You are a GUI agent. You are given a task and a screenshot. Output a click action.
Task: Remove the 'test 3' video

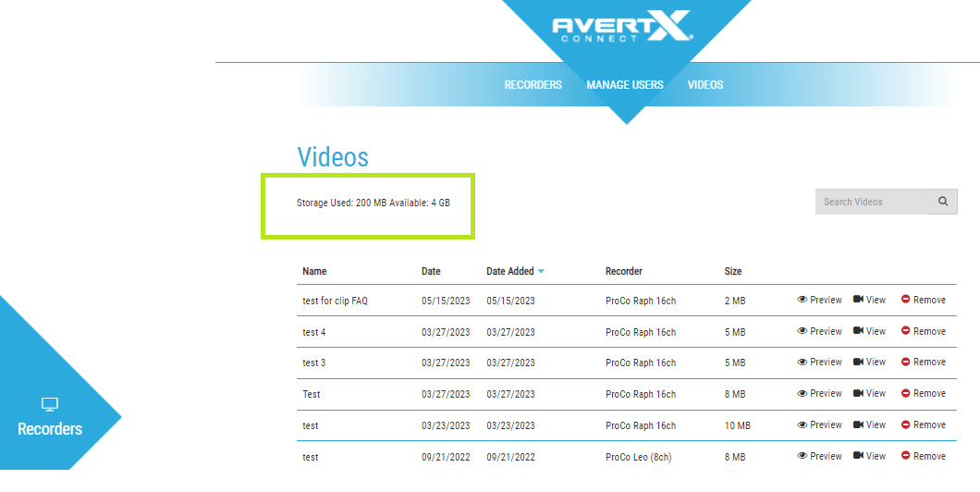click(923, 362)
